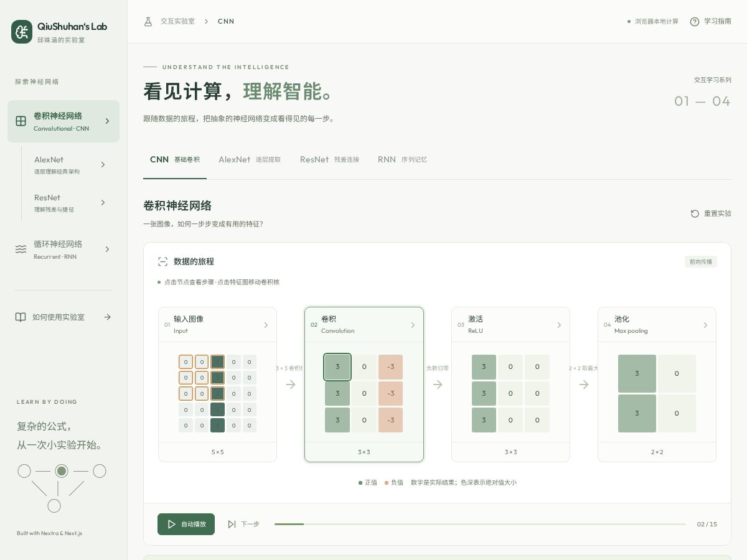Switch to the CNN 基础卷积 tab
Screen dimensions: 747x560
pyautogui.click(x=175, y=160)
